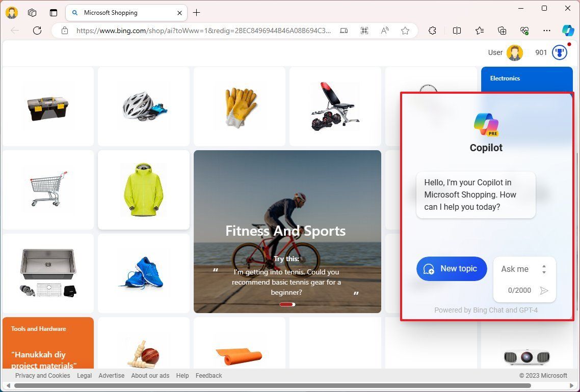This screenshot has height=392, width=580.
Task: Toggle Read aloud in the address bar
Action: 385,31
